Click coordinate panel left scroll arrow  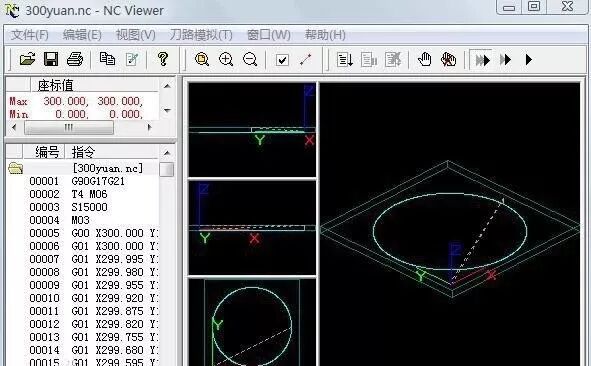[14, 127]
